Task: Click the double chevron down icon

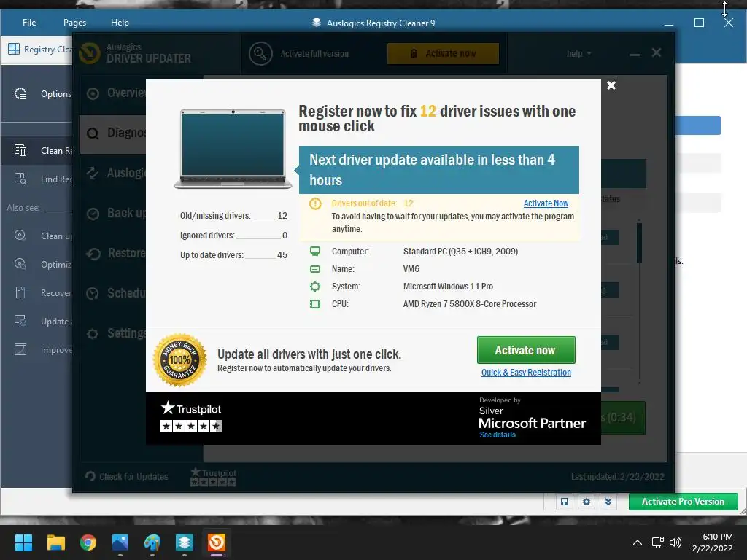Action: (608, 502)
